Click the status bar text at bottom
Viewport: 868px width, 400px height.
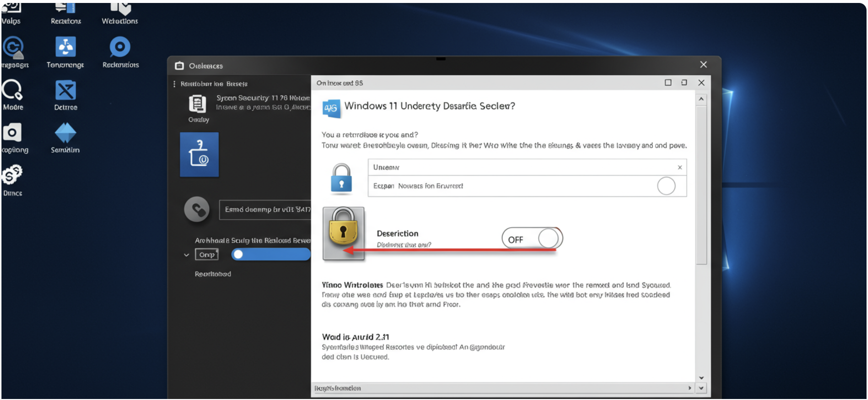[x=337, y=388]
